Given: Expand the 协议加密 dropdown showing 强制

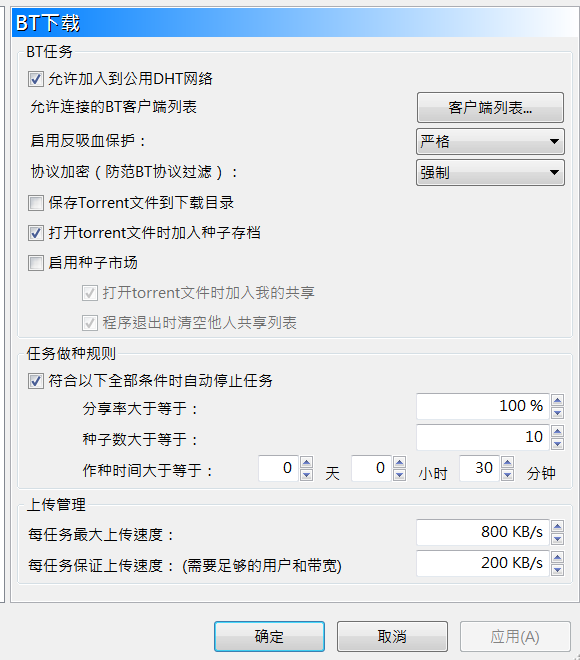Looking at the screenshot, I should (x=490, y=173).
